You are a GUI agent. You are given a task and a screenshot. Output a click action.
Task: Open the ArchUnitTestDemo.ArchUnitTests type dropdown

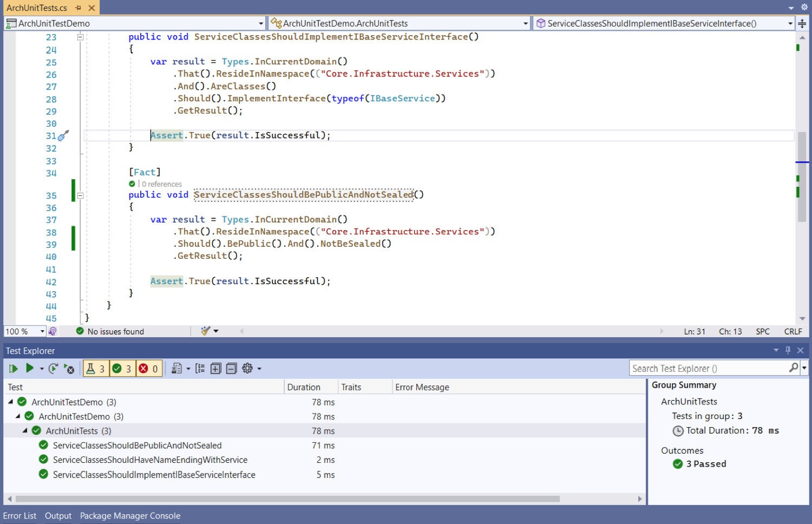[x=400, y=23]
